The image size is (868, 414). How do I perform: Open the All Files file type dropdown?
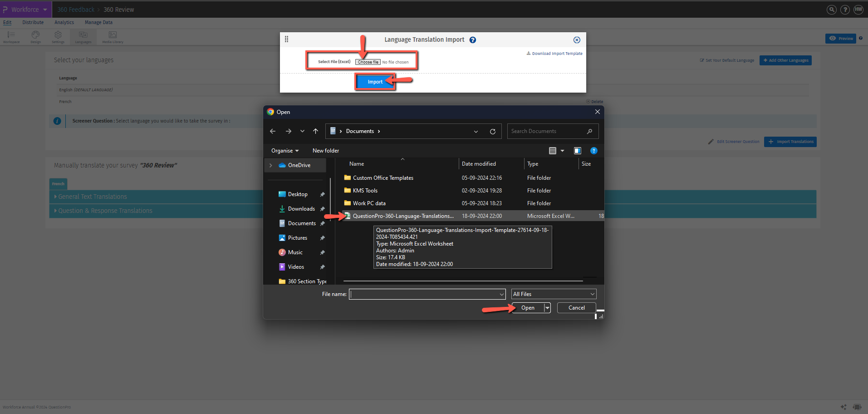tap(553, 294)
